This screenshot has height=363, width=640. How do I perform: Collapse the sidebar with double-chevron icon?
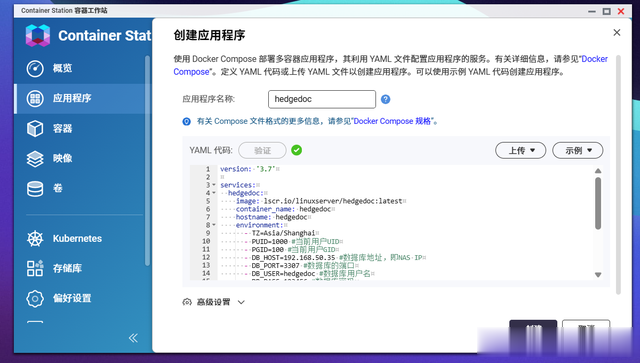tap(133, 338)
